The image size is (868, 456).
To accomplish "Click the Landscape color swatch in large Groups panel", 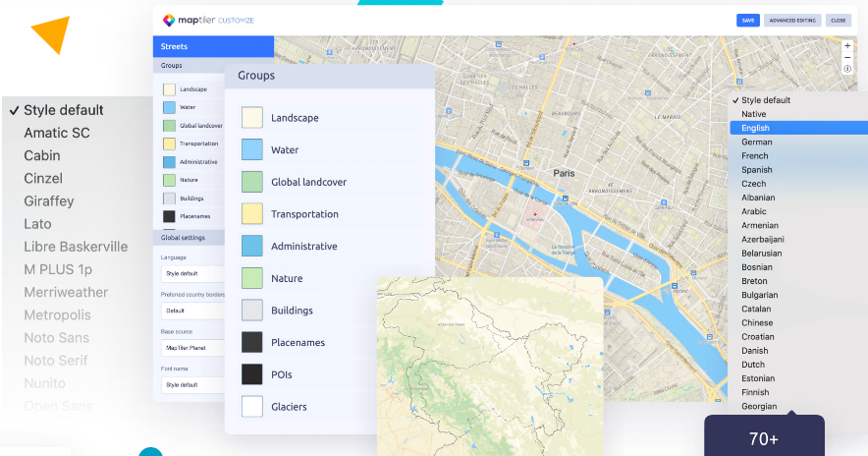I will click(x=252, y=118).
